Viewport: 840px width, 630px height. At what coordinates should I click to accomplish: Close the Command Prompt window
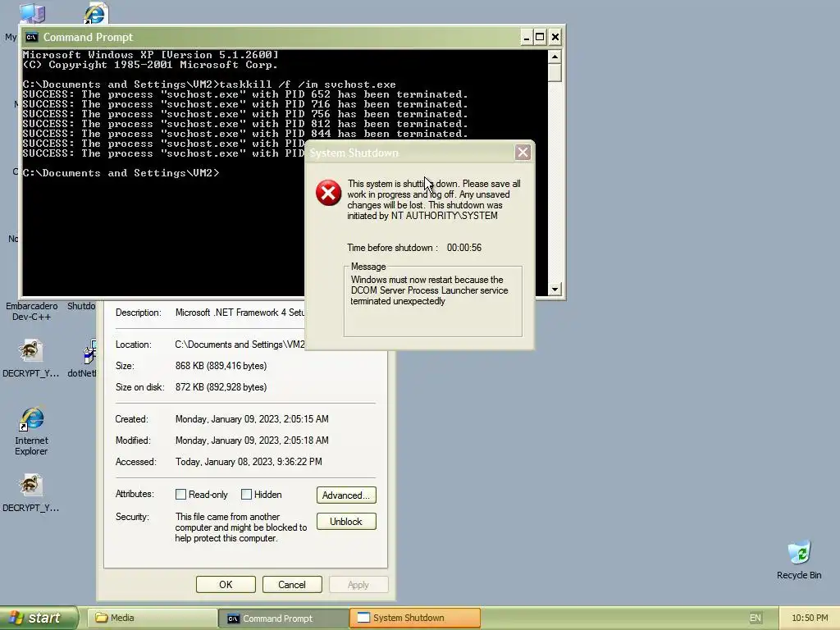[555, 37]
